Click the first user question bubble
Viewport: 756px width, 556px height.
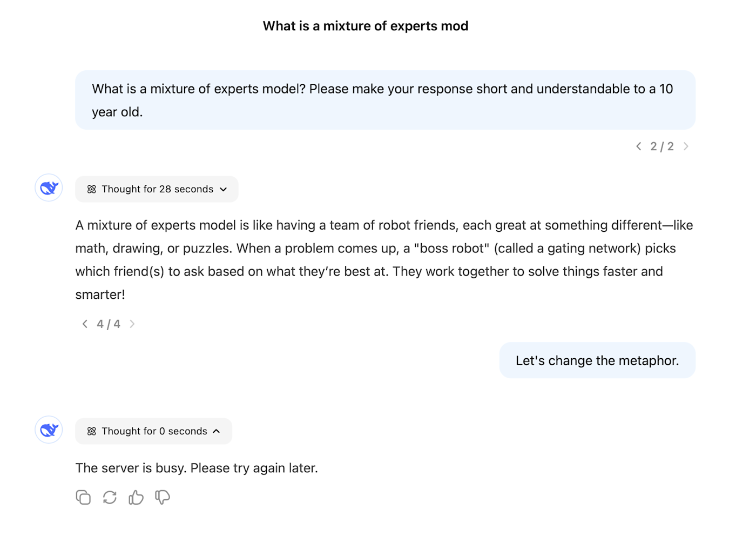point(385,100)
